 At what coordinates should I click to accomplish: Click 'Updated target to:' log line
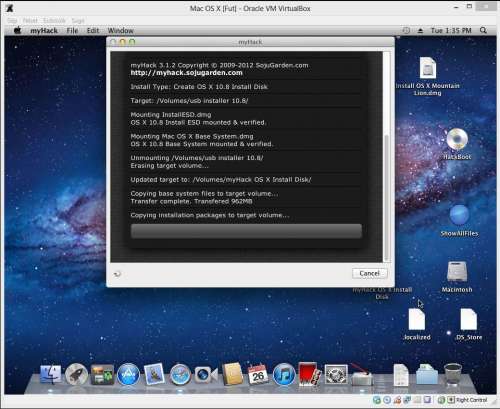[x=221, y=180]
